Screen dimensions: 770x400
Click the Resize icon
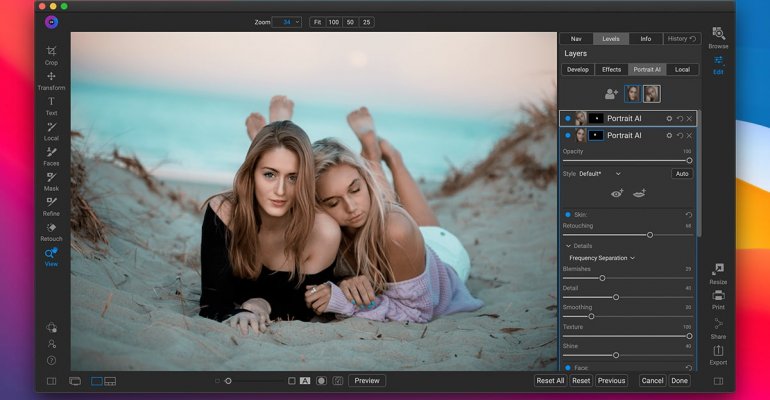coord(718,270)
